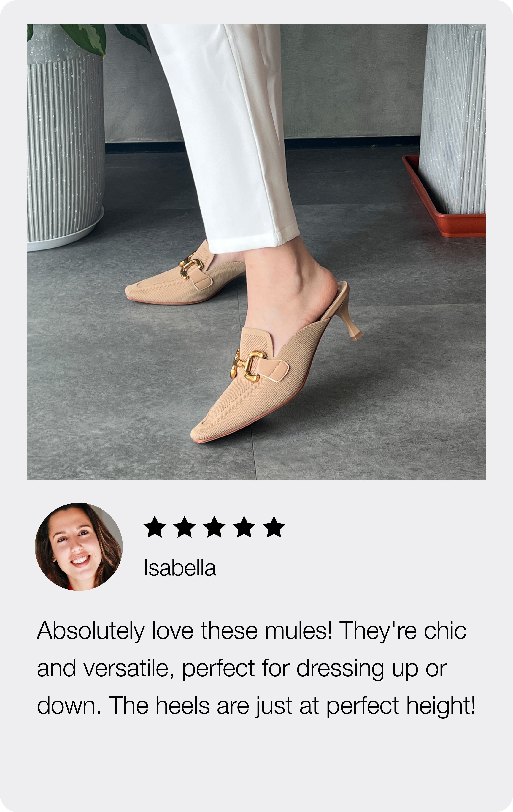Click the third rating star
Screen dimensions: 513x812
tap(214, 527)
